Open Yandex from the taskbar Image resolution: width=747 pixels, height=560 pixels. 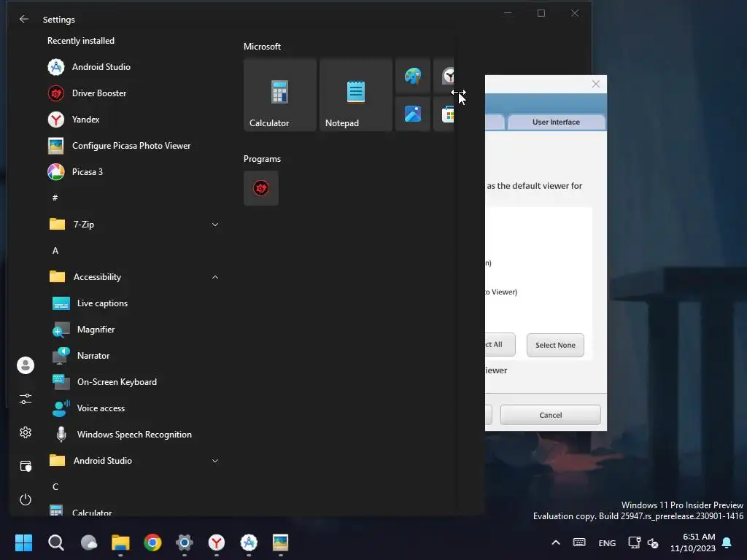coord(217,542)
